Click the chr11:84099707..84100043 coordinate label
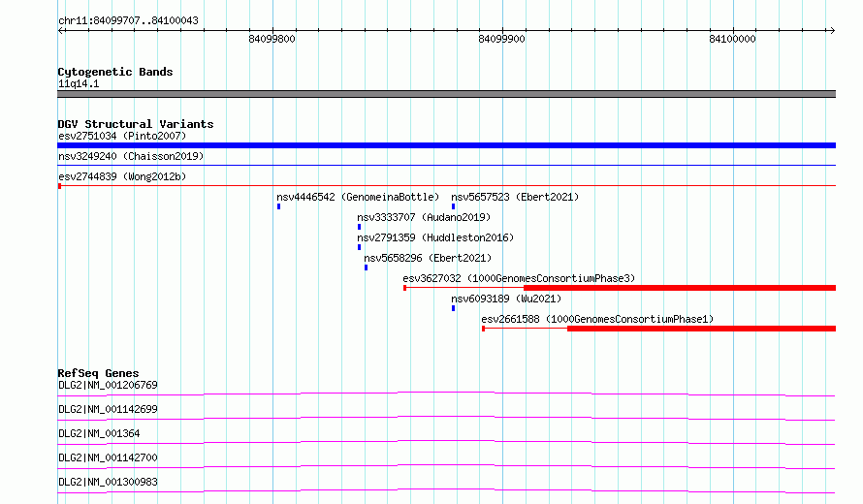The image size is (863, 504). point(128,20)
